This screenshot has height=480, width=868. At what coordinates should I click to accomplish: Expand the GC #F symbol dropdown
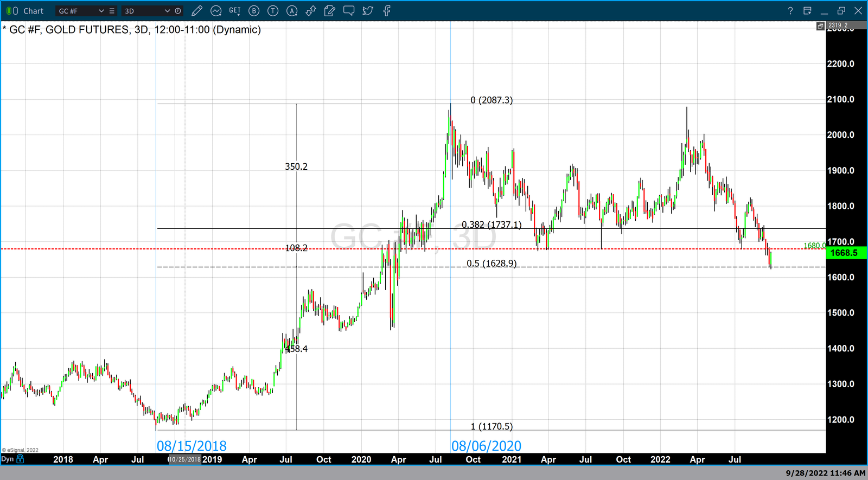pyautogui.click(x=101, y=11)
